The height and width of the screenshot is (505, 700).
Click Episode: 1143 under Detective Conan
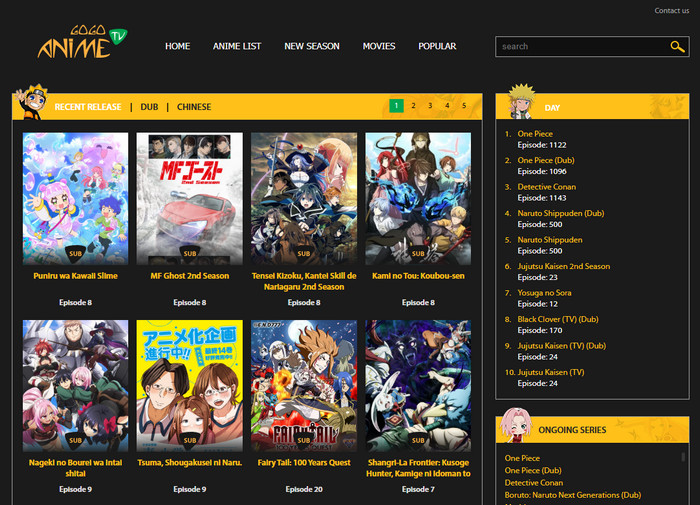(x=542, y=198)
